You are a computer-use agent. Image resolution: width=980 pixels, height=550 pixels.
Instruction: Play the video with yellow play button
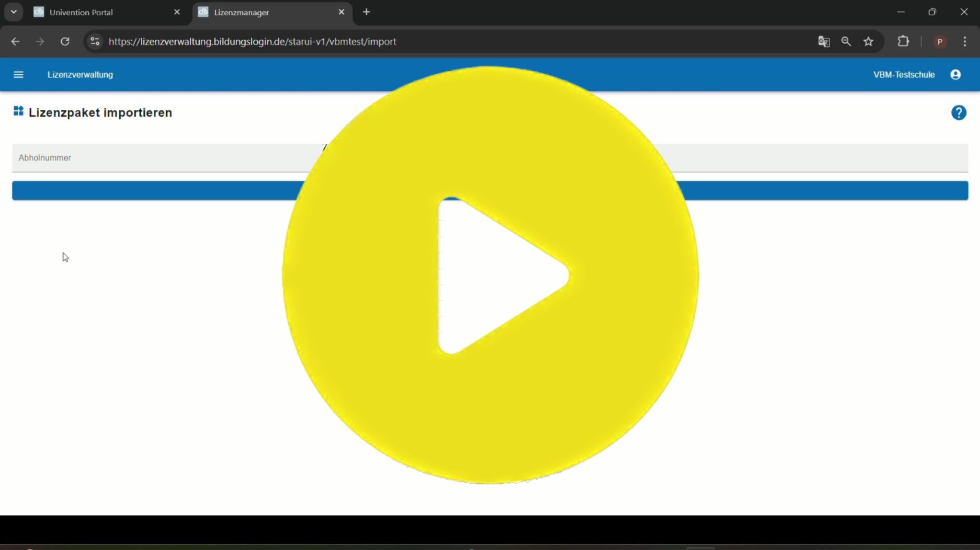tap(490, 275)
